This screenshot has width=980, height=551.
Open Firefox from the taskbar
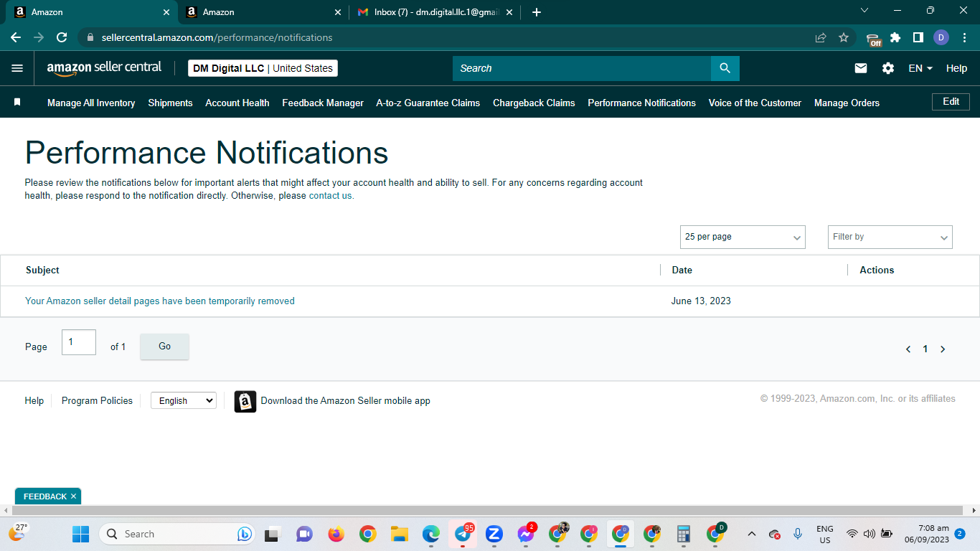(x=336, y=534)
